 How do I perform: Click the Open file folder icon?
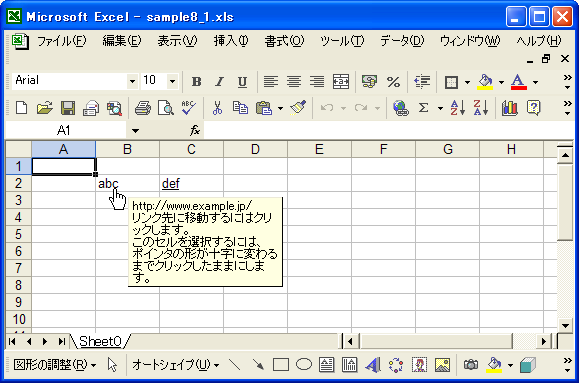point(45,108)
